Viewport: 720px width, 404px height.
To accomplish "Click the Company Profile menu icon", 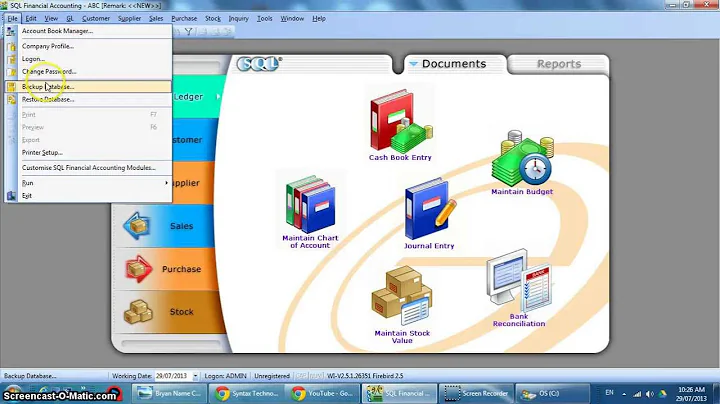I will (x=11, y=46).
